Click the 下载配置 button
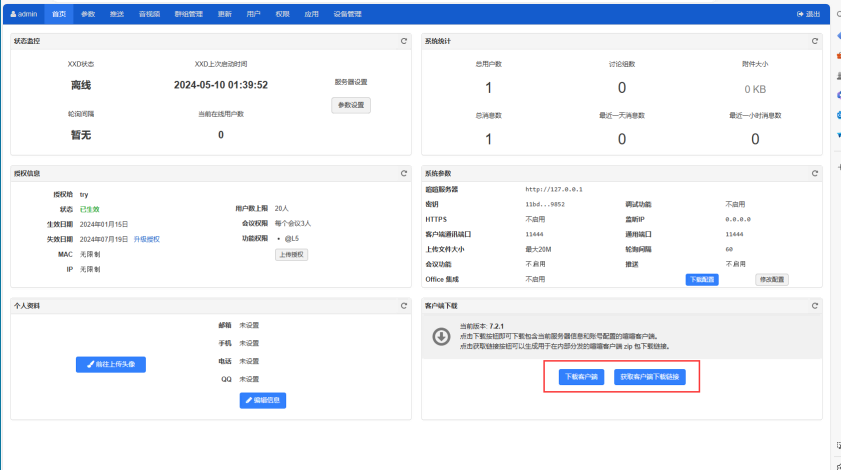The height and width of the screenshot is (470, 841). [x=701, y=279]
